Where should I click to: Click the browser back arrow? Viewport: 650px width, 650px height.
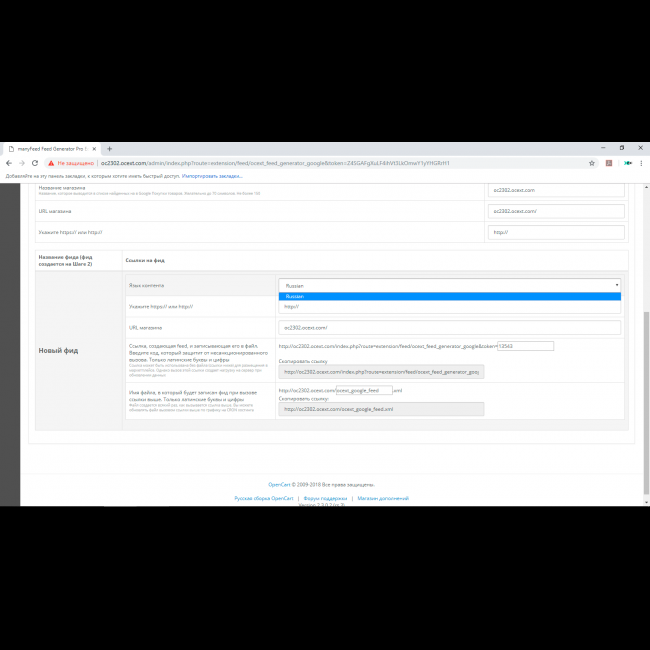tap(8, 163)
